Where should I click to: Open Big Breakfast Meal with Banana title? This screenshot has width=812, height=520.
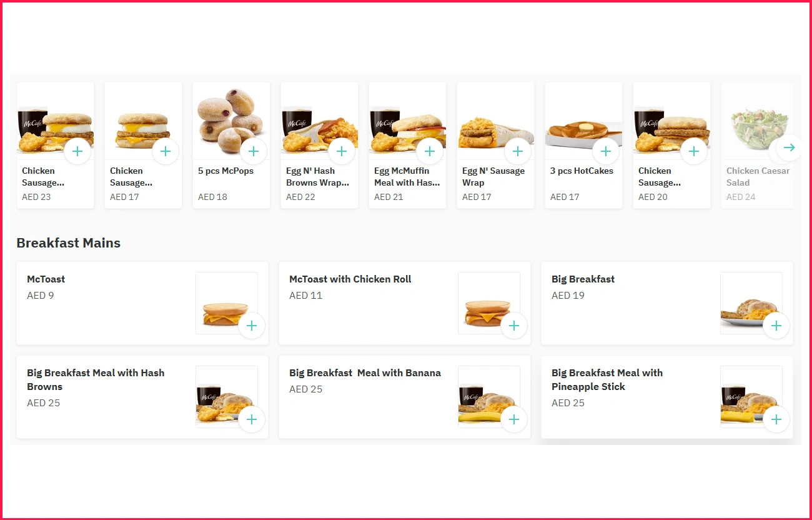pos(365,373)
